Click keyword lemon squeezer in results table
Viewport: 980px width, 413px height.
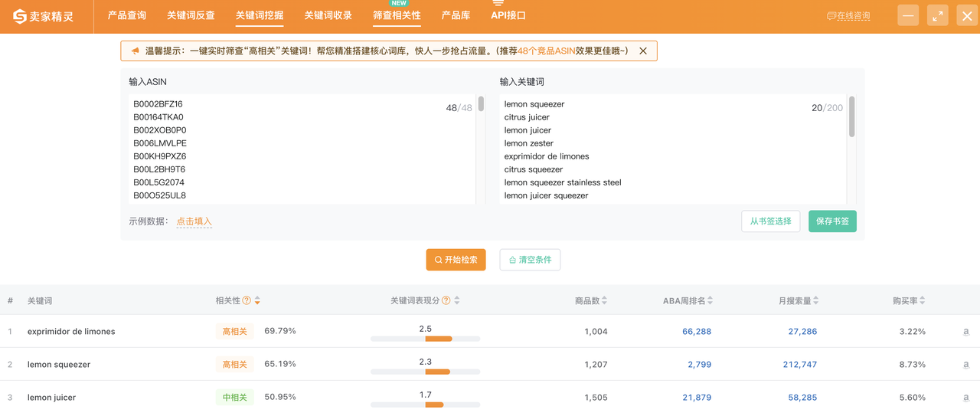coord(59,365)
